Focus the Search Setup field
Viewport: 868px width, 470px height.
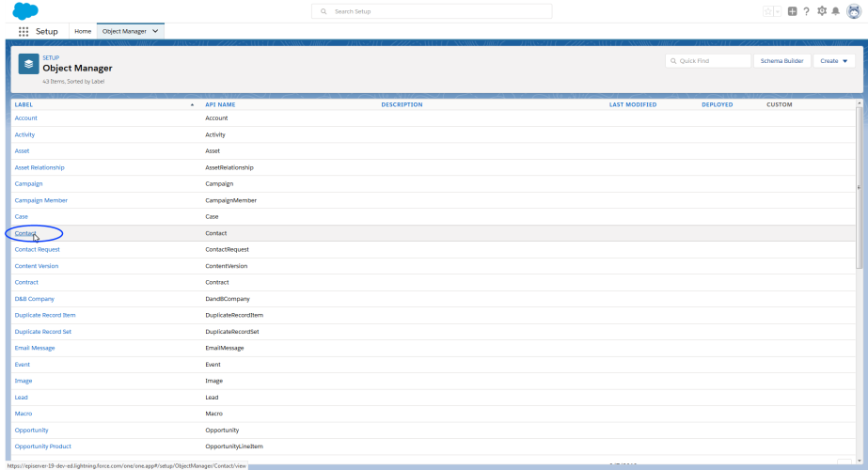click(432, 11)
